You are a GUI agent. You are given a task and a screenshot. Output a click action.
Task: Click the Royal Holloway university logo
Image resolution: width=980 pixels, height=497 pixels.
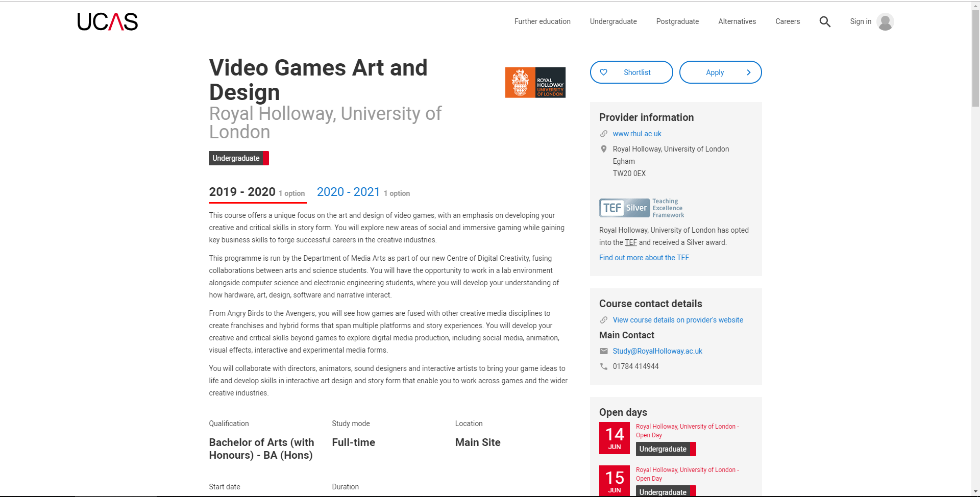coord(535,82)
